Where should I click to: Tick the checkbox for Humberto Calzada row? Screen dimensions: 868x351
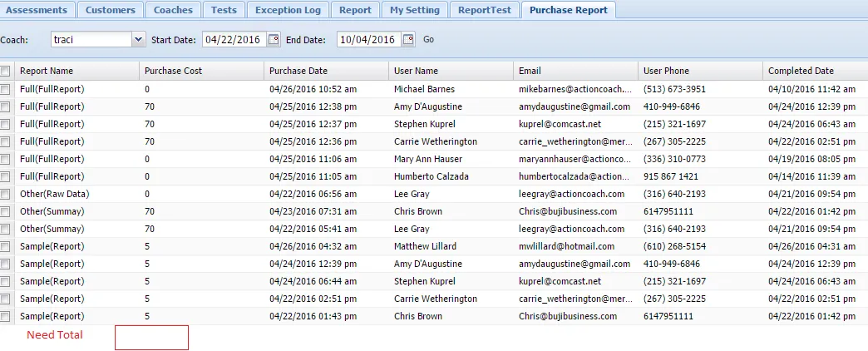(6, 176)
